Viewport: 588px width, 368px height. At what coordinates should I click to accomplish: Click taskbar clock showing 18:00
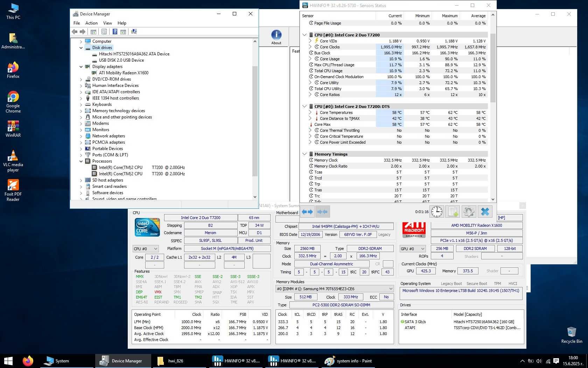[573, 361]
